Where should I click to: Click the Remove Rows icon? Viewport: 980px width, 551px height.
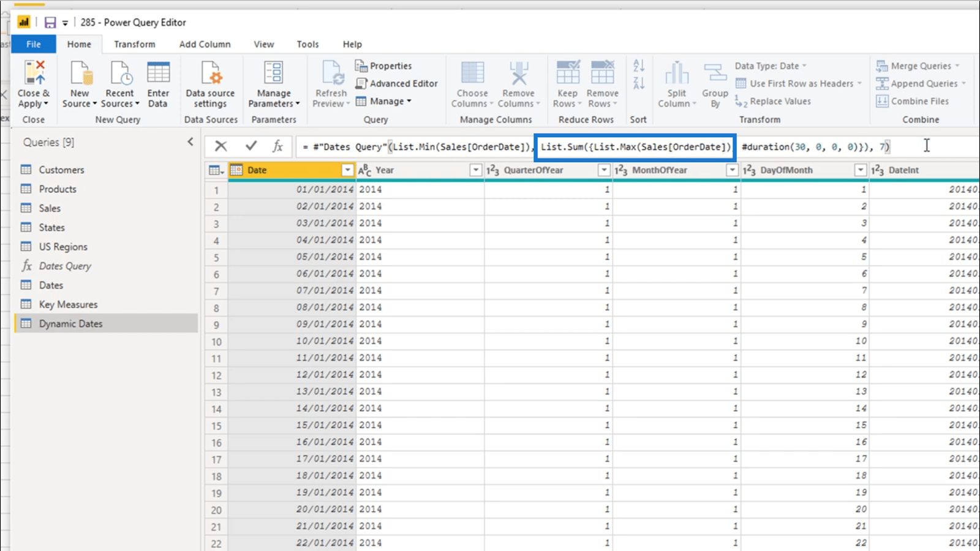click(603, 72)
